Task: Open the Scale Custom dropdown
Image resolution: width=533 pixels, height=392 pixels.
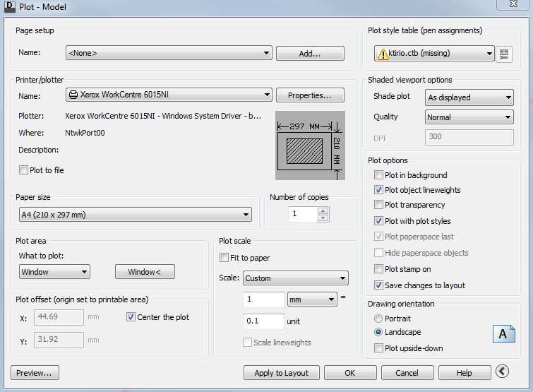Action: pyautogui.click(x=296, y=278)
